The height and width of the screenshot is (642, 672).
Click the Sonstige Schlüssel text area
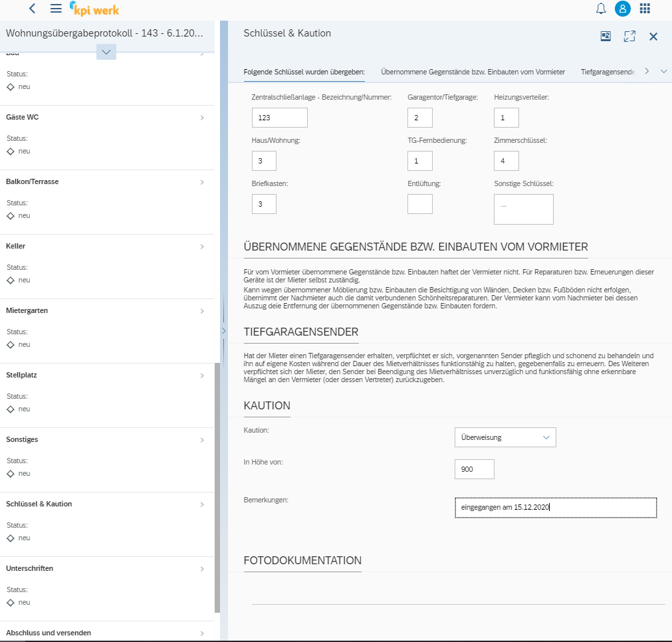tap(523, 209)
